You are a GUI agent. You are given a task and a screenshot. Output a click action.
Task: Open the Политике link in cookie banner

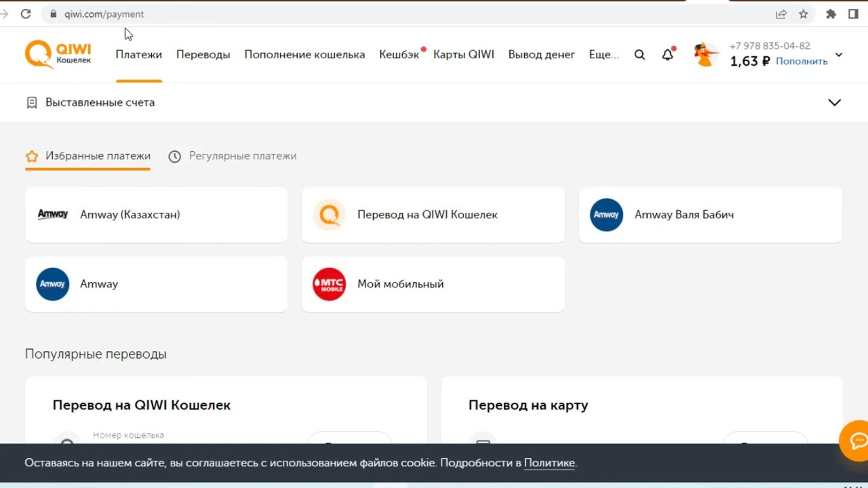(x=549, y=463)
